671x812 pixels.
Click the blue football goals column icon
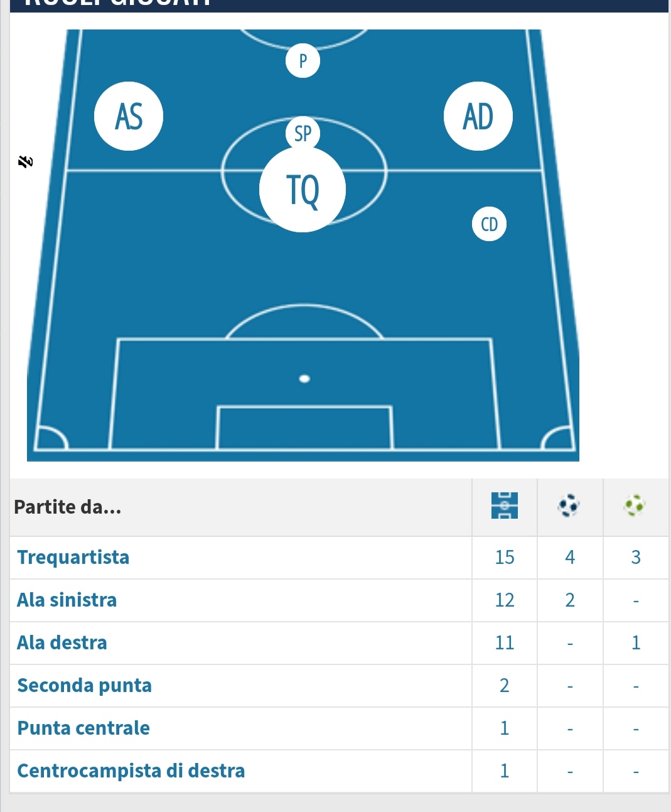click(569, 506)
